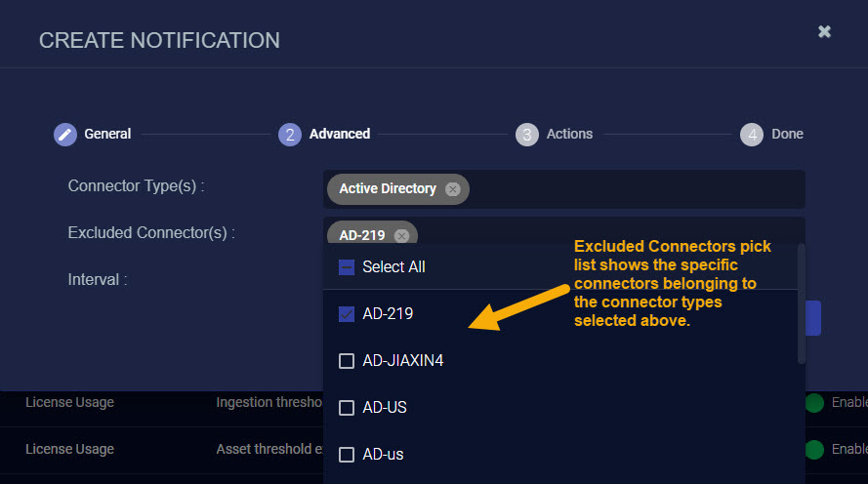Remove the AD-219 excluded connector chip
This screenshot has height=484, width=868.
(401, 235)
